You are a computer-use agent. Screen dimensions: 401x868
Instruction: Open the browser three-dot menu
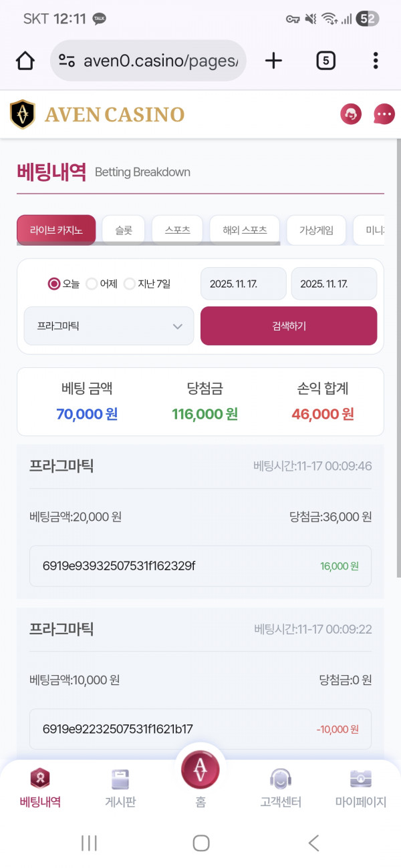[x=376, y=60]
